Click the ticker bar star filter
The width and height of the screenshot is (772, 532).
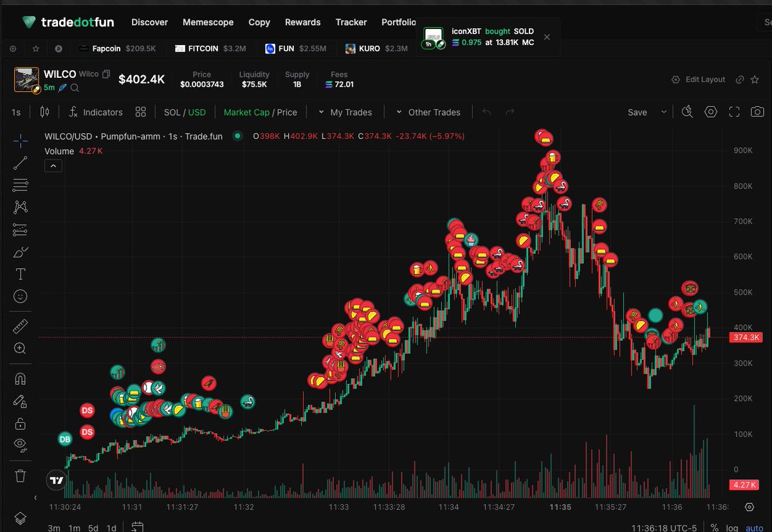point(35,48)
